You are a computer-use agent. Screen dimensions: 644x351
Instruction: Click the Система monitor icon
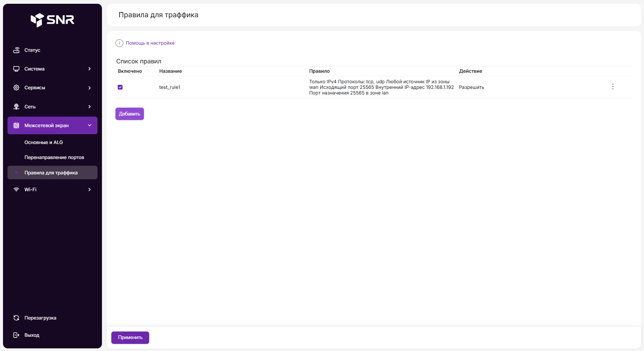click(x=16, y=69)
